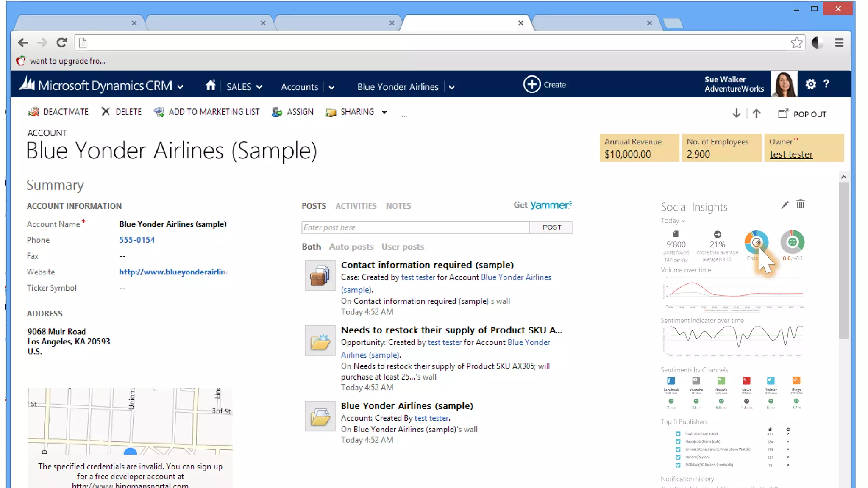868x488 pixels.
Task: Go to next record down arrow
Action: point(736,114)
